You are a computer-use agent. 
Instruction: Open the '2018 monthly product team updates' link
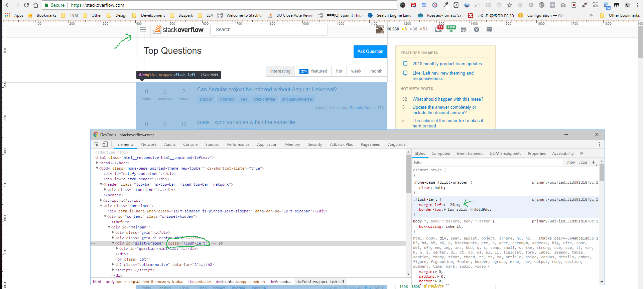[x=447, y=64]
